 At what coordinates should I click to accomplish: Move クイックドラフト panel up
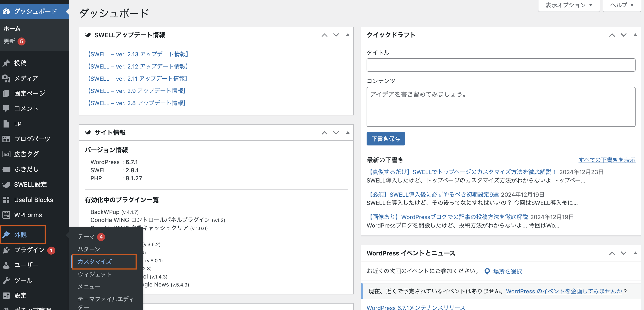click(x=612, y=35)
